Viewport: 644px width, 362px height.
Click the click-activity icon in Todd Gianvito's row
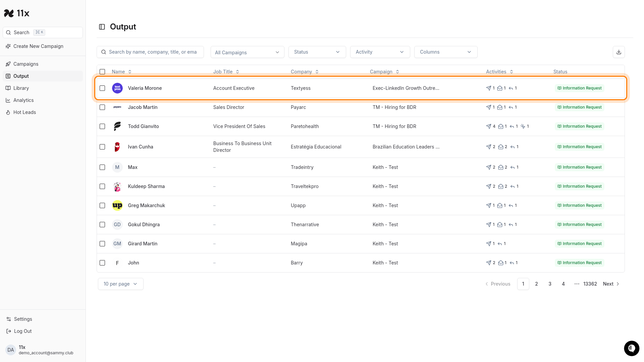[523, 126]
